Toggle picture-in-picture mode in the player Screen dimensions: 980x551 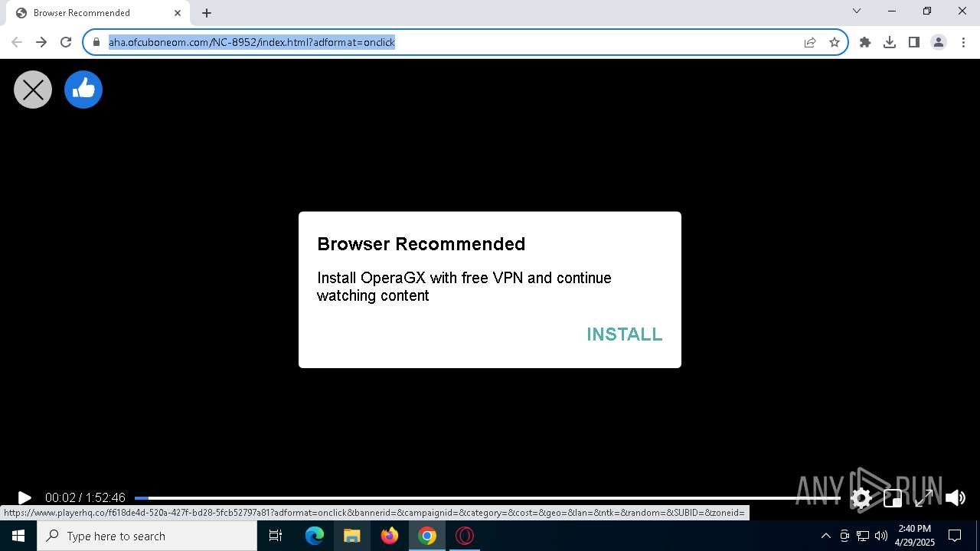[893, 498]
